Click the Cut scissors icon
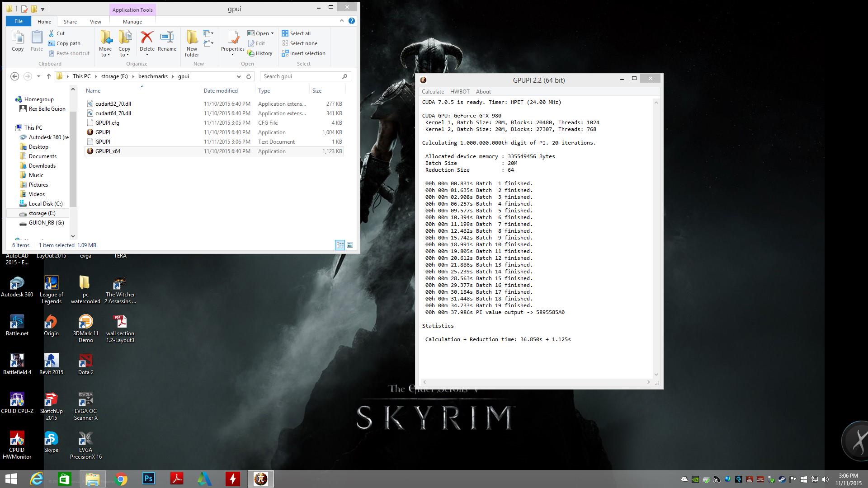The height and width of the screenshot is (488, 868). coord(52,33)
